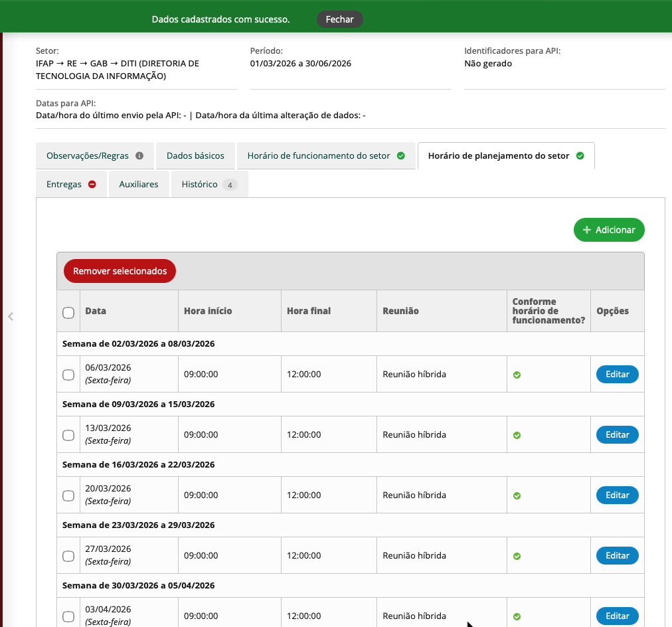
Task: Select checkbox for 20/03/2026 entry
Action: tap(68, 495)
